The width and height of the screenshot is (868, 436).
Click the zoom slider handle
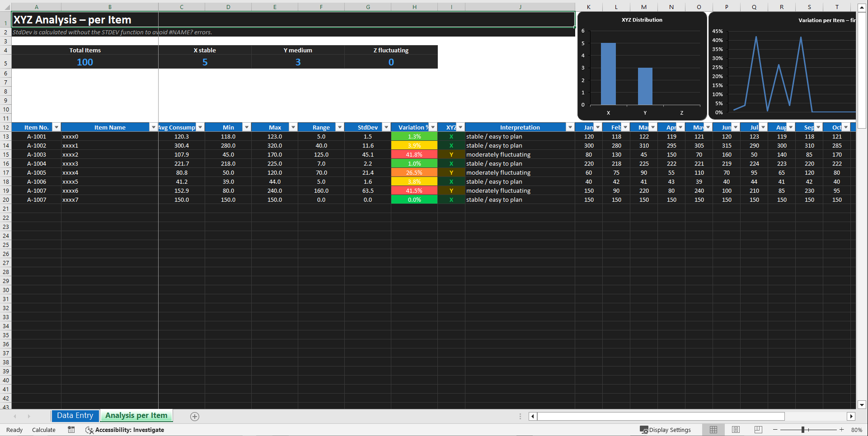pos(803,430)
